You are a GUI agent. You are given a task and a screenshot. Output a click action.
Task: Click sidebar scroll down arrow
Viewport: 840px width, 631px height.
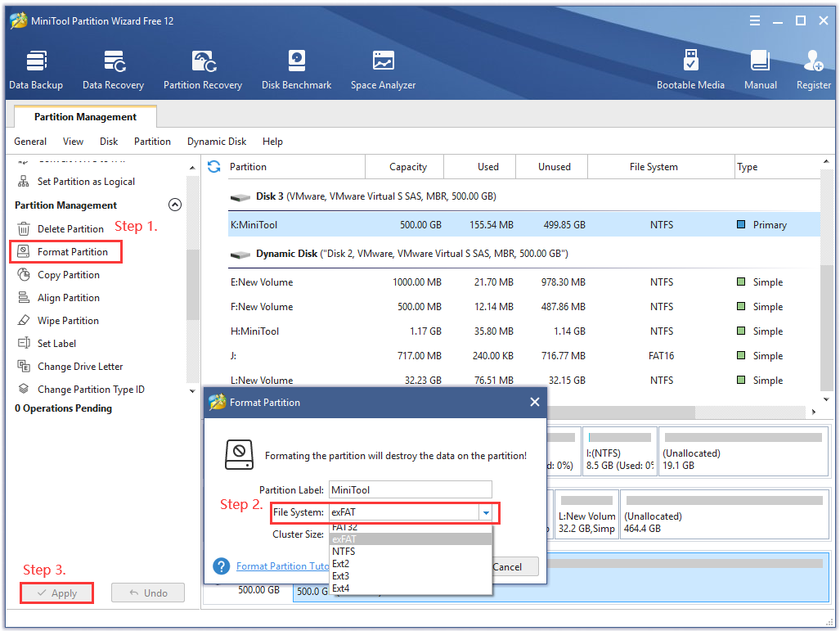tap(193, 391)
